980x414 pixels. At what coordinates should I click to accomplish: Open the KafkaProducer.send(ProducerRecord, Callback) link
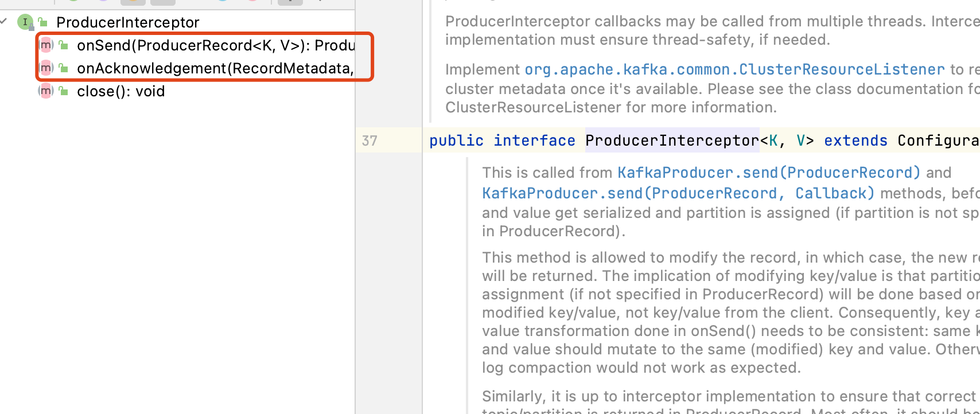(x=678, y=193)
